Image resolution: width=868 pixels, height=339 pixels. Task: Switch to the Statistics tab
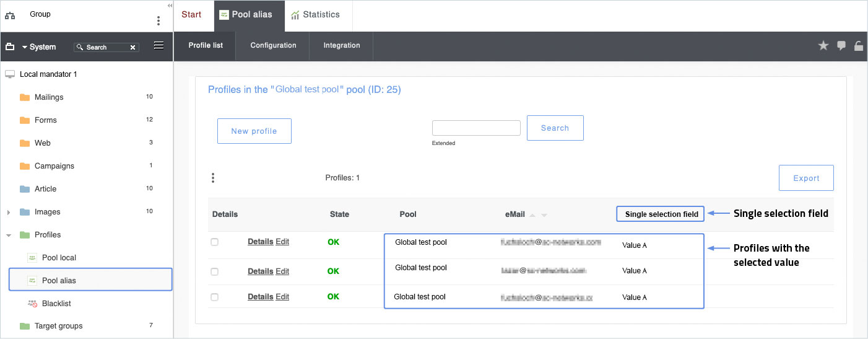[316, 15]
